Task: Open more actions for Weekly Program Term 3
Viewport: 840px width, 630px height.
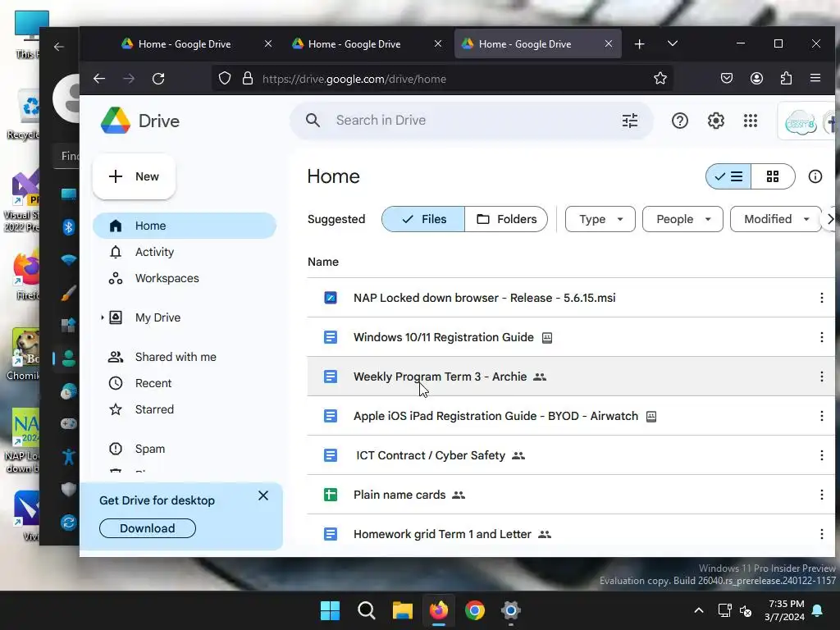Action: coord(821,377)
